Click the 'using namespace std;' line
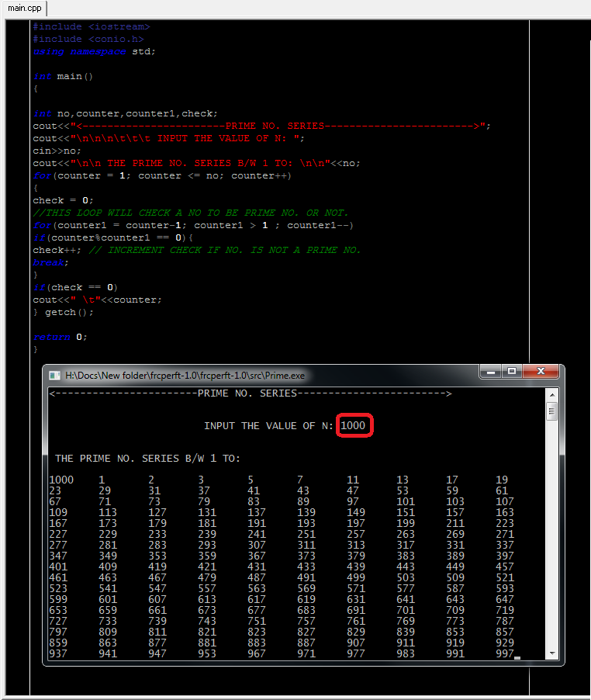Image resolution: width=591 pixels, height=700 pixels. (94, 52)
